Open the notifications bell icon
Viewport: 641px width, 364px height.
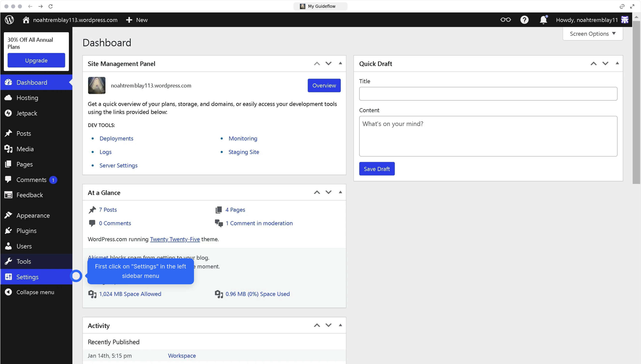pyautogui.click(x=543, y=20)
